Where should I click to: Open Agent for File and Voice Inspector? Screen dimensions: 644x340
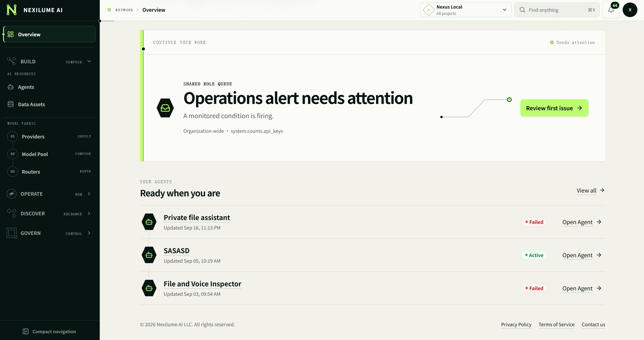click(582, 288)
